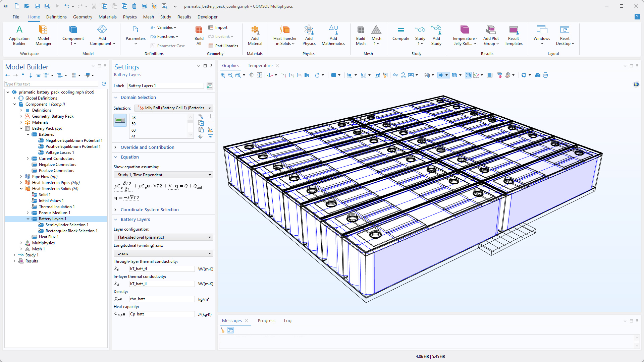Take an image snapshot with camera icon
The image size is (644, 362).
pyautogui.click(x=537, y=75)
